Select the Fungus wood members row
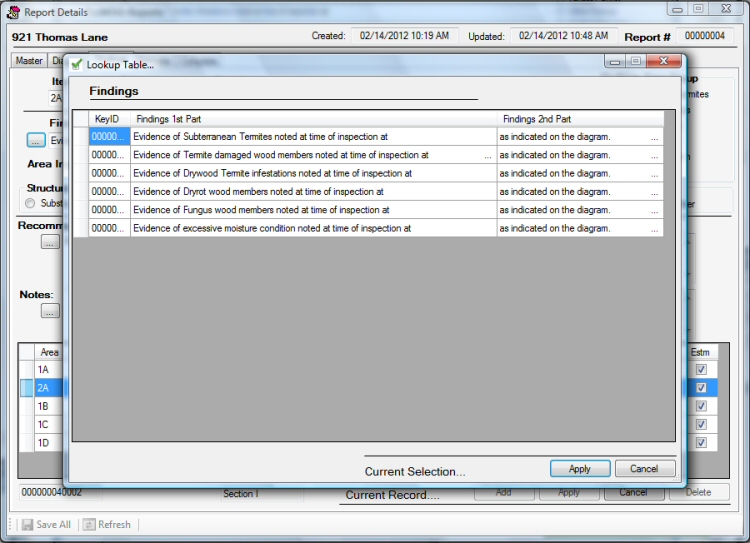Viewport: 750px width, 543px height. [368, 210]
